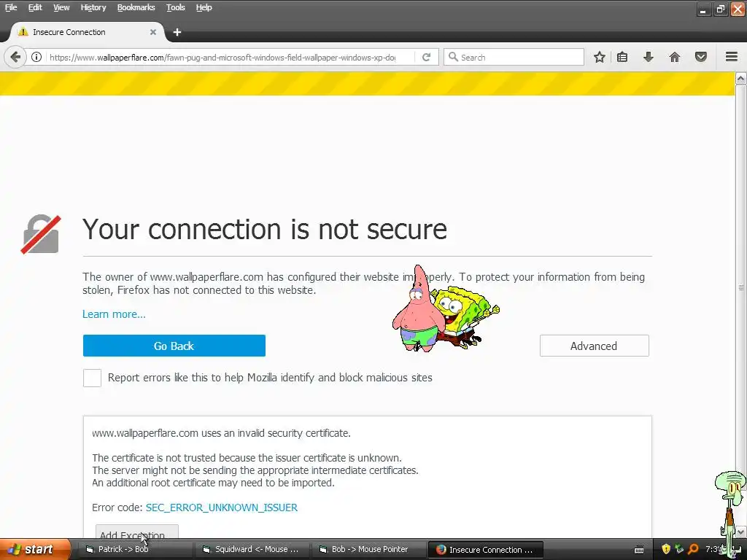The image size is (747, 560).
Task: Click the magnifier icon in search box
Action: coord(453,57)
